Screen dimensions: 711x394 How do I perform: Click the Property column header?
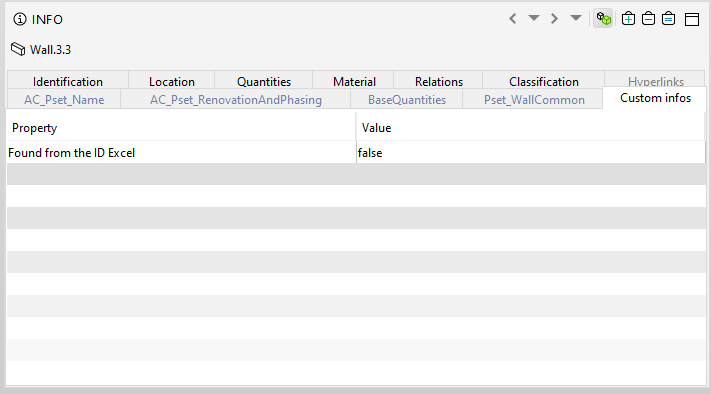click(181, 128)
